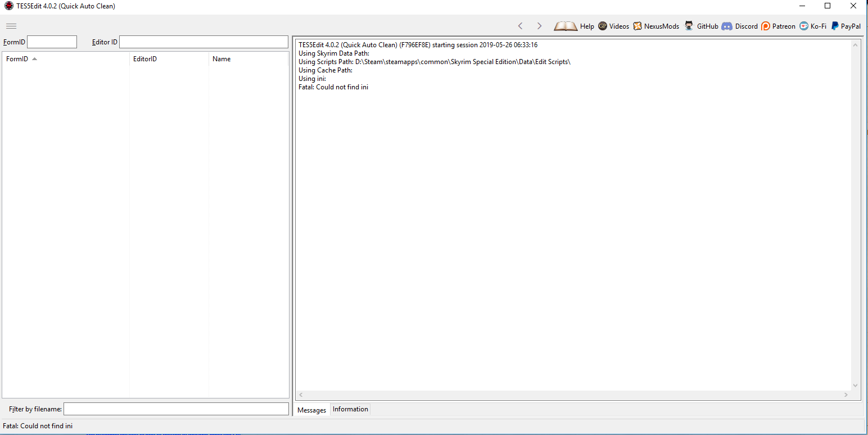
Task: Maximize the TES5Edit window
Action: click(x=828, y=6)
